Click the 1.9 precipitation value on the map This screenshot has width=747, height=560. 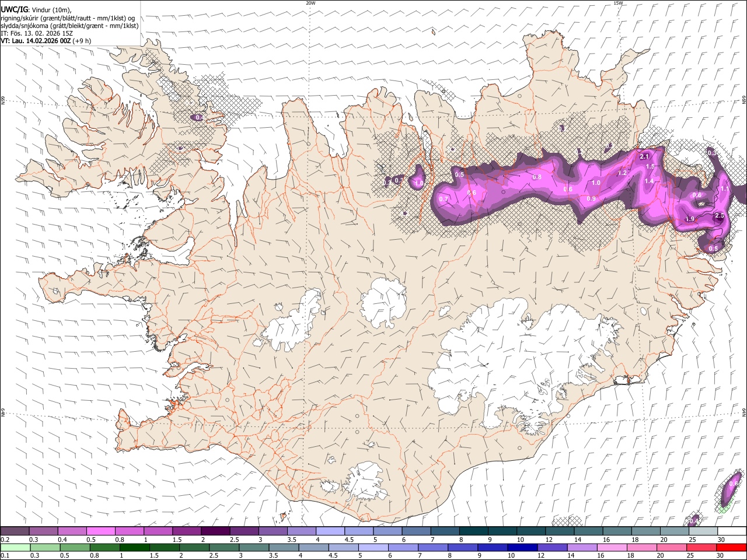click(690, 219)
